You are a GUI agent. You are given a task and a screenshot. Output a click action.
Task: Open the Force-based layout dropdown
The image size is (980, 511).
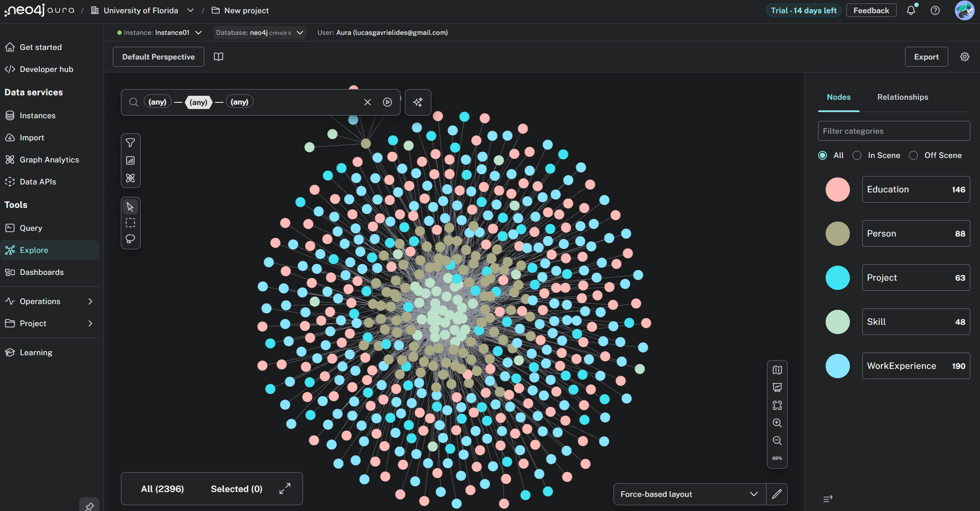pos(689,494)
